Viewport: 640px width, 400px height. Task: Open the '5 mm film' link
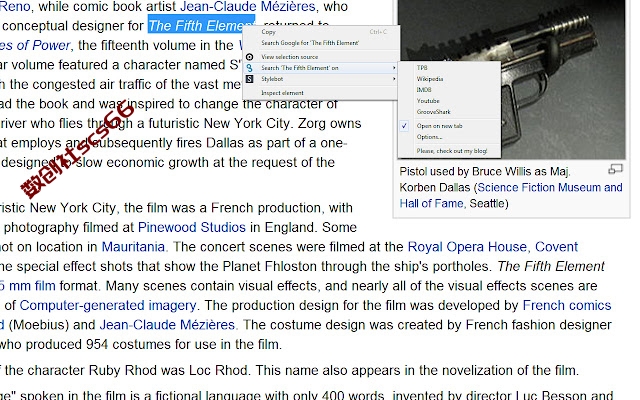tap(28, 286)
